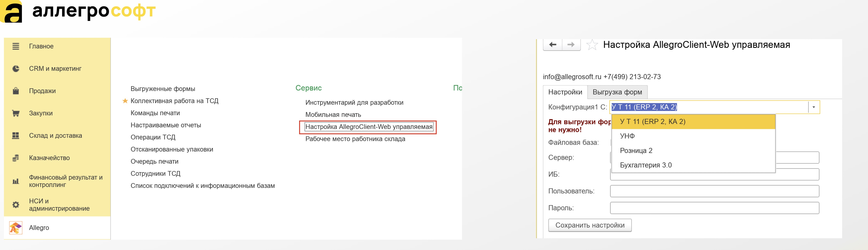Open Инструментарий для разработки
This screenshot has width=868, height=250.
click(354, 103)
